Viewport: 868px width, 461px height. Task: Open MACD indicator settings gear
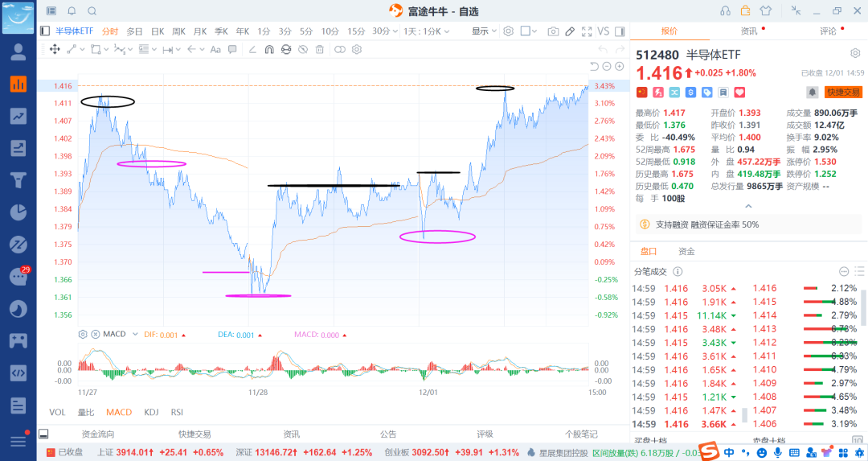(83, 334)
